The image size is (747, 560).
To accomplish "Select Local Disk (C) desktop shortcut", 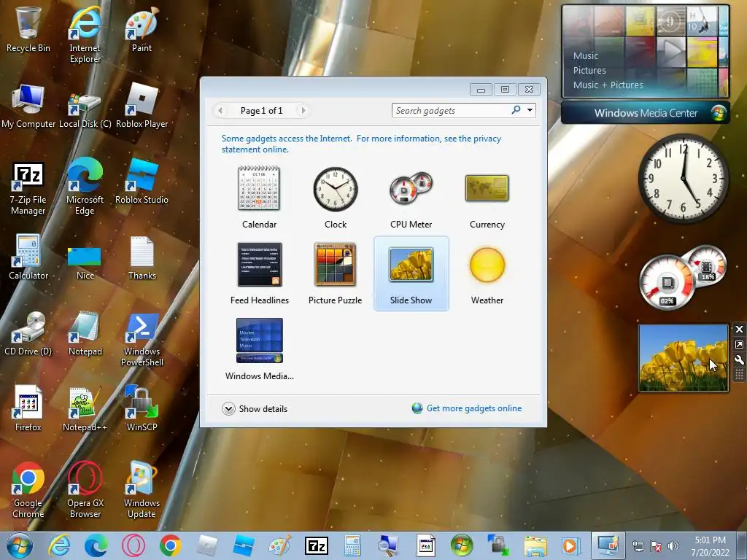I will pos(85,109).
